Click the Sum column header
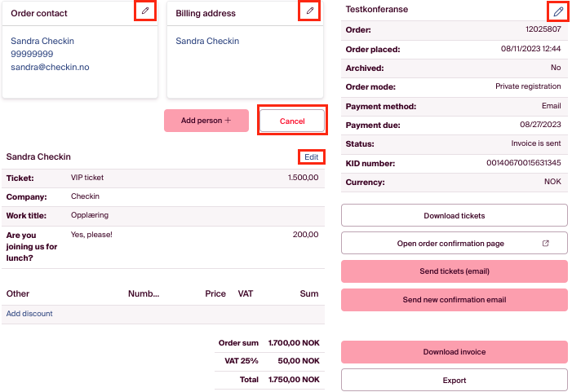This screenshot has height=392, width=572. tap(308, 293)
